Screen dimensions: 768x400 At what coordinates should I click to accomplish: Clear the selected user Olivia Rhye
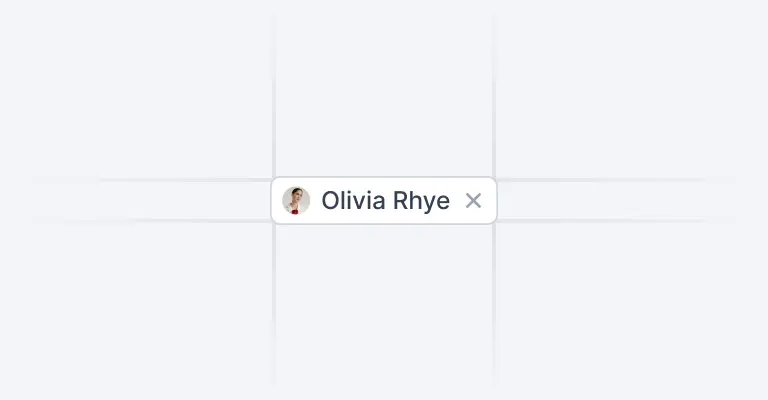click(x=473, y=201)
